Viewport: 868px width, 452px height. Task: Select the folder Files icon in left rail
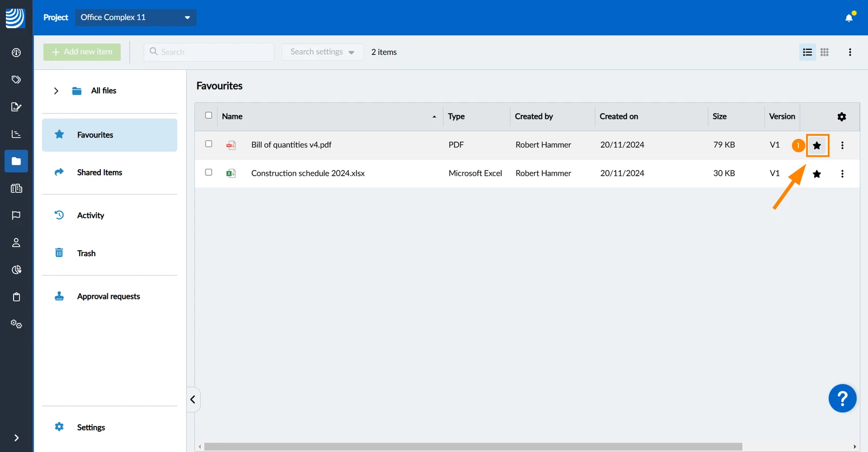point(16,161)
